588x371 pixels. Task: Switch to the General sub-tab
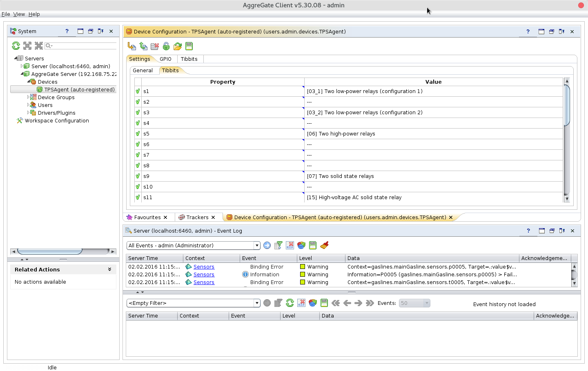143,70
